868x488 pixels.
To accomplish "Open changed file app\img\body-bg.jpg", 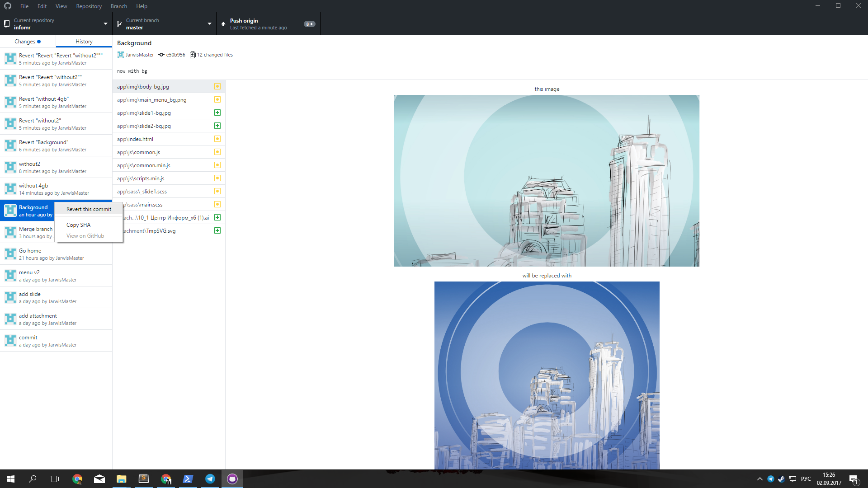I will click(x=169, y=87).
